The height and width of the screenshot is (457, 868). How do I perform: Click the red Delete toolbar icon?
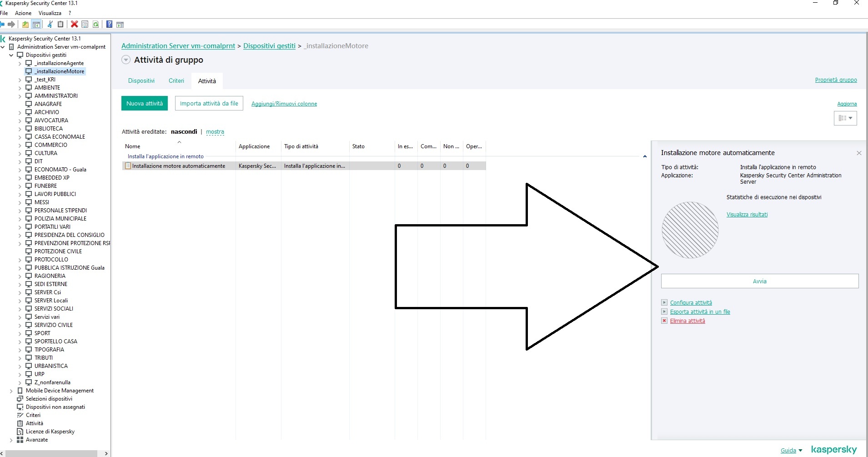pyautogui.click(x=75, y=24)
